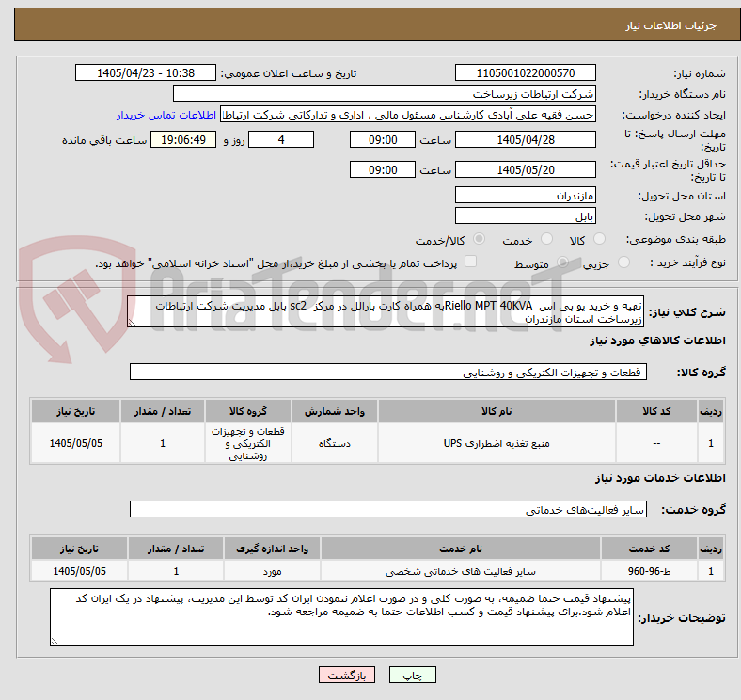This screenshot has height=700, width=741.
Task: Click the city field بابل
Action: point(525,215)
